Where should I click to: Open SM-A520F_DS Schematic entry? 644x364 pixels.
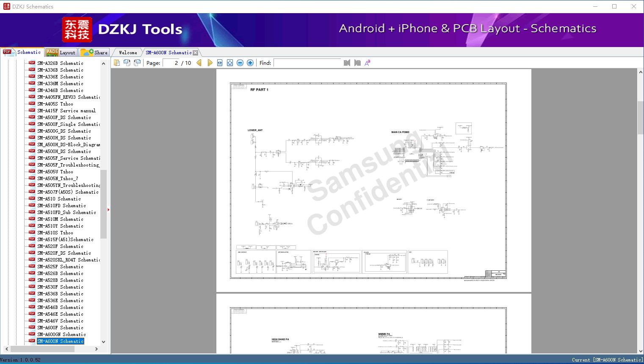tap(64, 253)
